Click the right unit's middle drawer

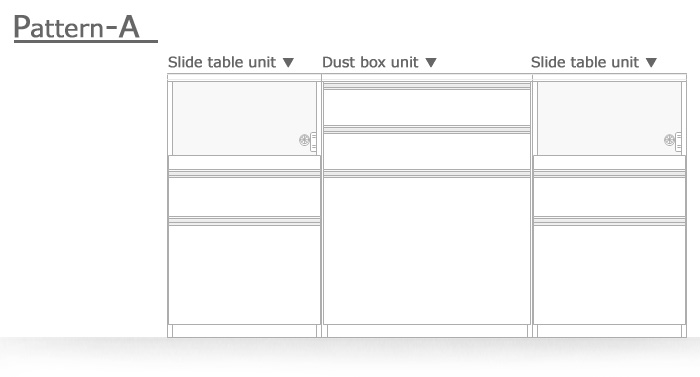(x=609, y=197)
